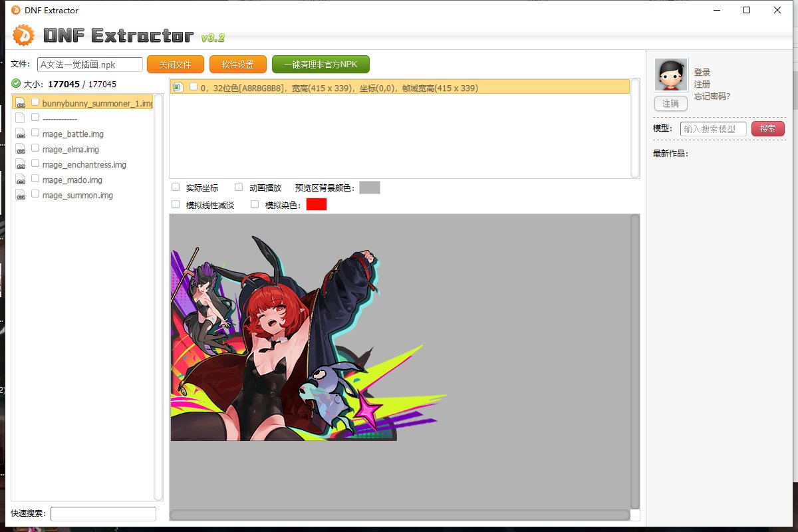The height and width of the screenshot is (532, 798).
Task: Click the DNF Extractor logo icon
Action: click(x=23, y=35)
